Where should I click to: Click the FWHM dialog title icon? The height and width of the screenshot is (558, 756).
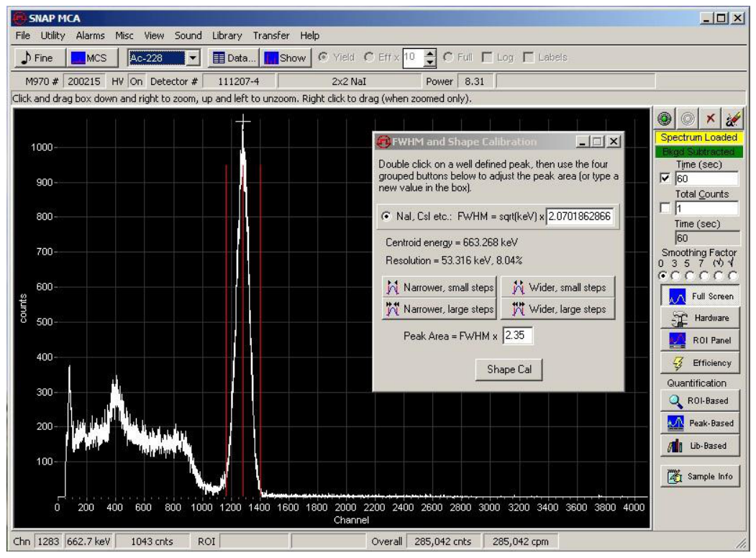click(383, 142)
